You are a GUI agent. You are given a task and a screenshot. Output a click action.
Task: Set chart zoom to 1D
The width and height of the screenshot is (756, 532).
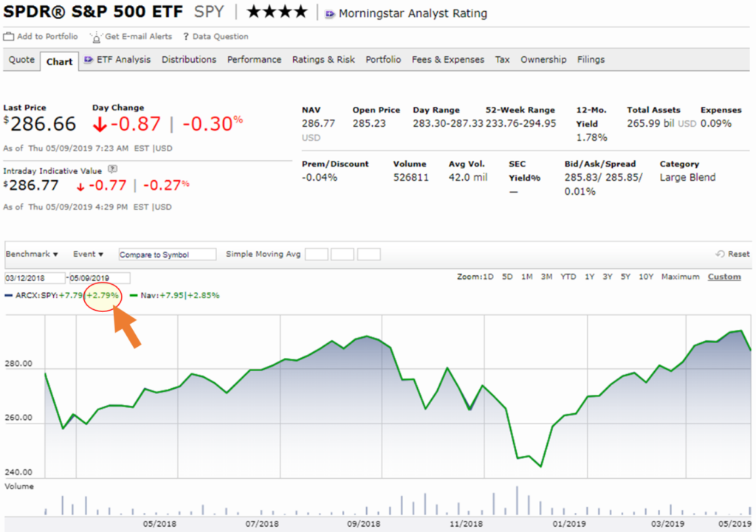[x=488, y=277]
